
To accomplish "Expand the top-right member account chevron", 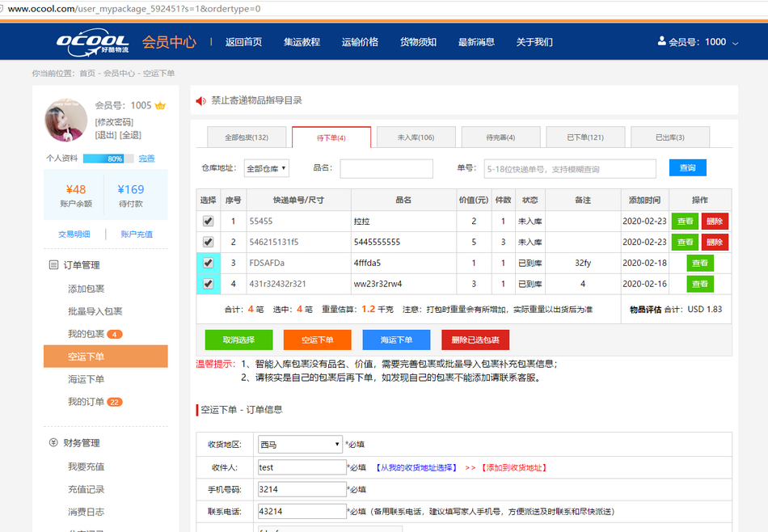I will pos(735,43).
